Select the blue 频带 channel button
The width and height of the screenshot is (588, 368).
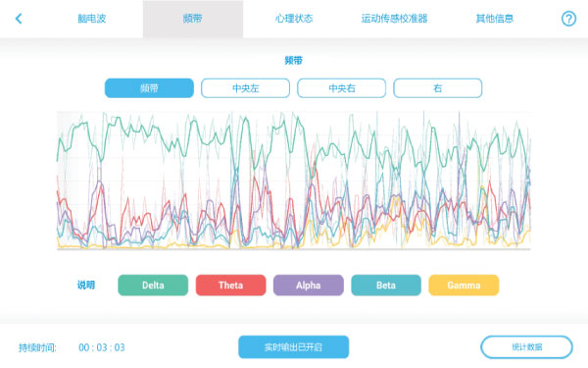149,88
